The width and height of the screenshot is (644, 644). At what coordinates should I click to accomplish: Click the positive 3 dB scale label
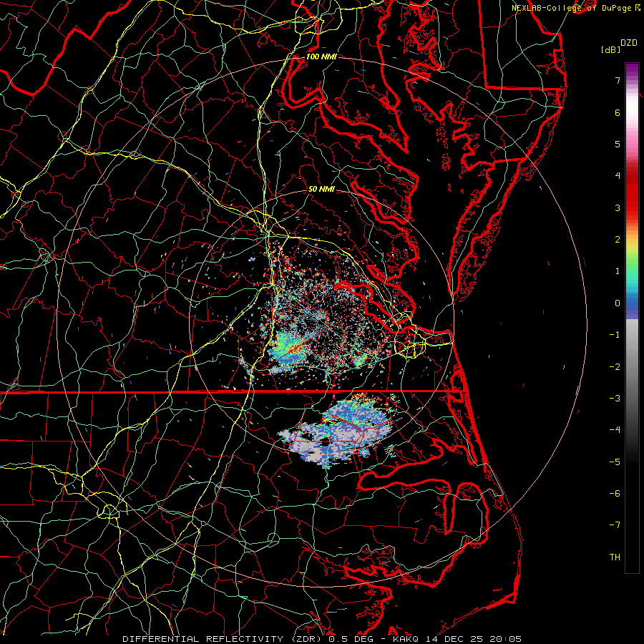[618, 208]
